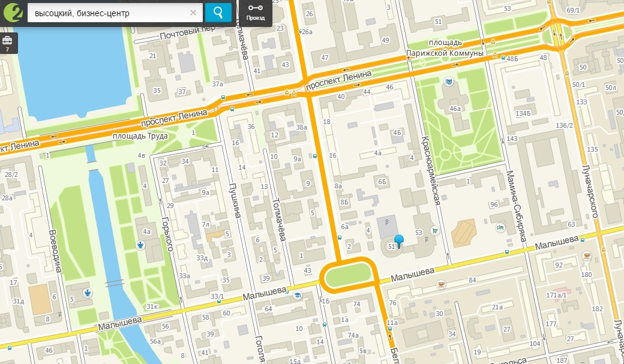624x364 pixels.
Task: Click the bus stop icon on Малышева near 33/1
Action: pos(218,302)
